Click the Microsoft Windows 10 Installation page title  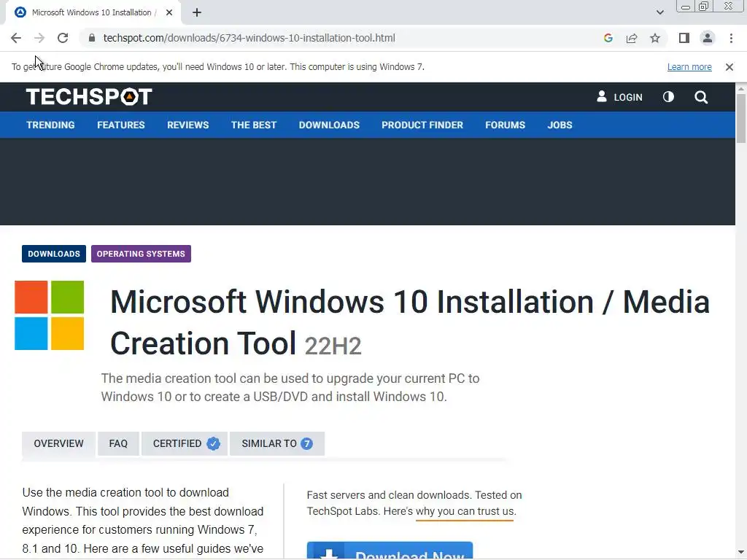click(x=410, y=322)
